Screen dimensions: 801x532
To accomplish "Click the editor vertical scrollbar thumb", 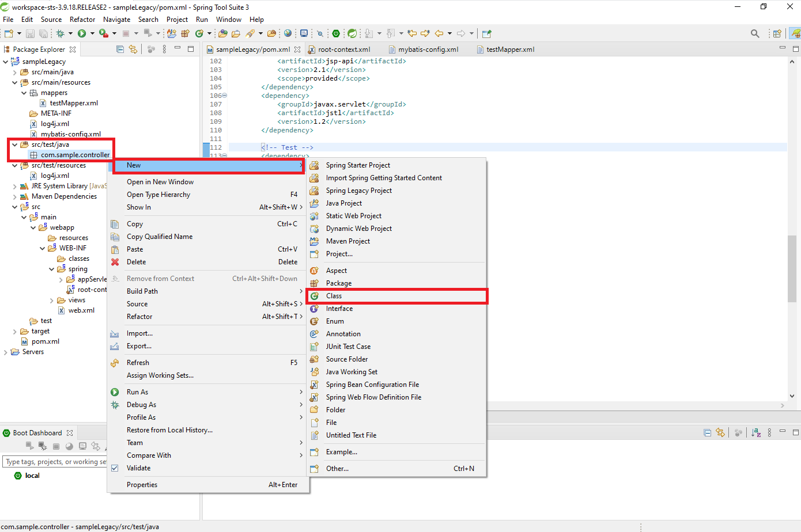I will [x=792, y=268].
